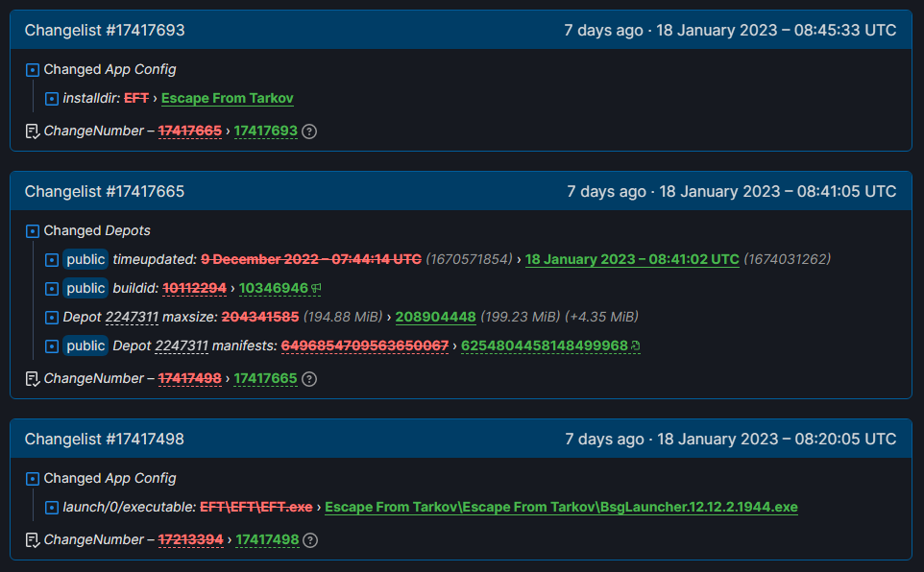The height and width of the screenshot is (572, 924).
Task: Open new change number 17417665 in second changelist
Action: coord(266,378)
